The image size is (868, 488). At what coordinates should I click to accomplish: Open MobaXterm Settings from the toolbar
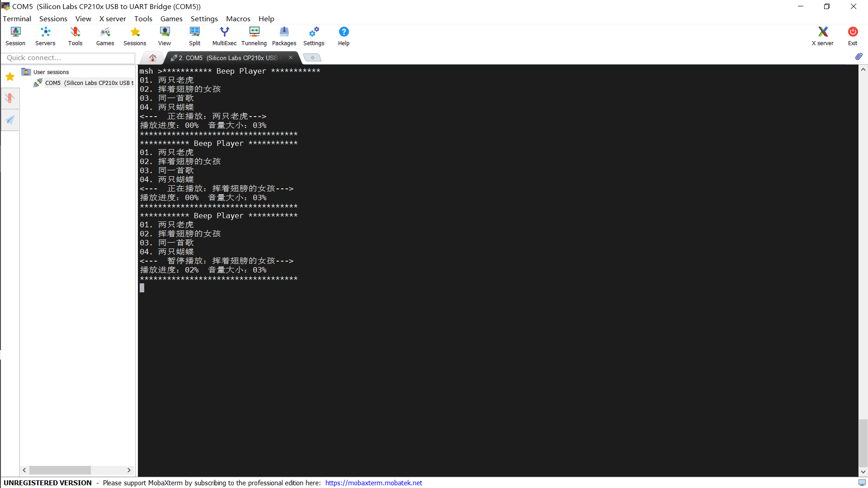[314, 36]
